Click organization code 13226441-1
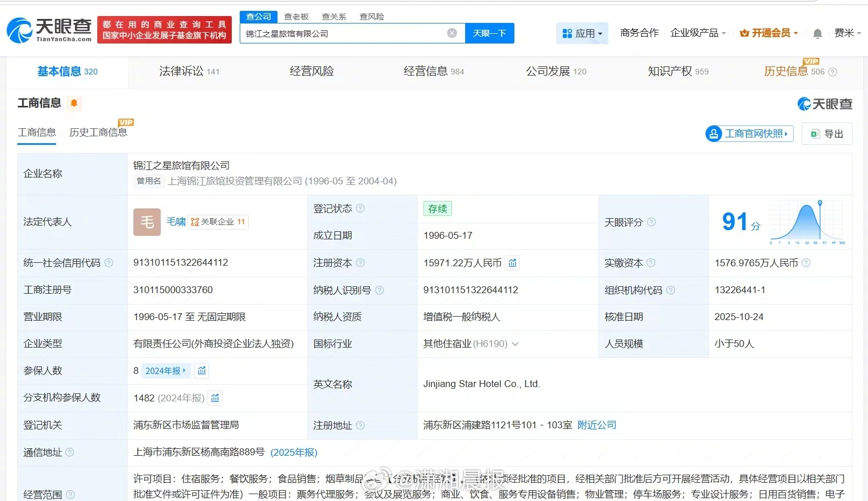The image size is (868, 501). point(740,290)
